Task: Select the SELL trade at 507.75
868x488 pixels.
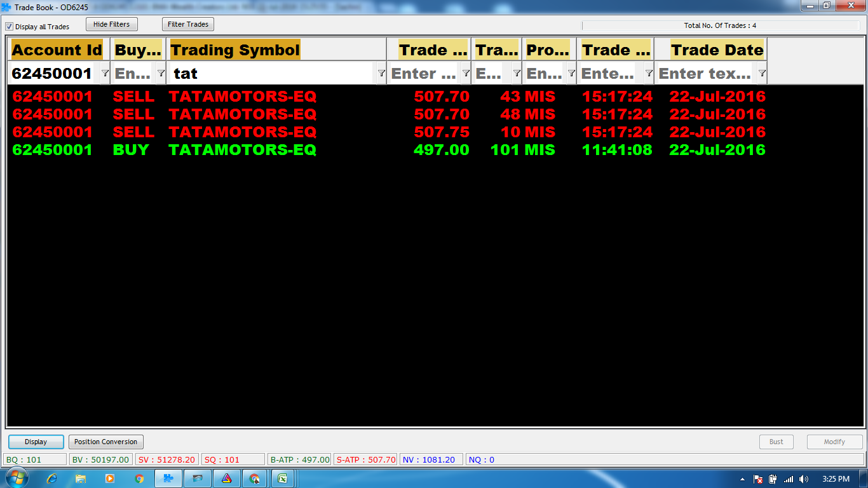Action: click(x=389, y=132)
